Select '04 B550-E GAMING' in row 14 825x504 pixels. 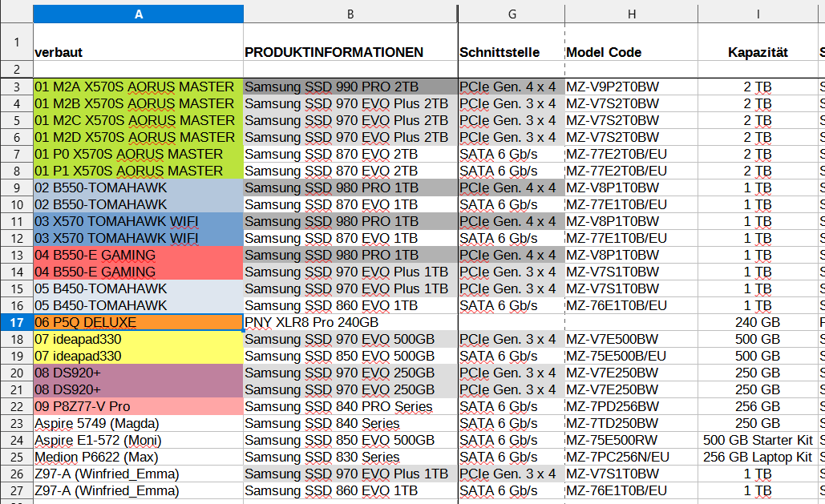[x=139, y=272]
